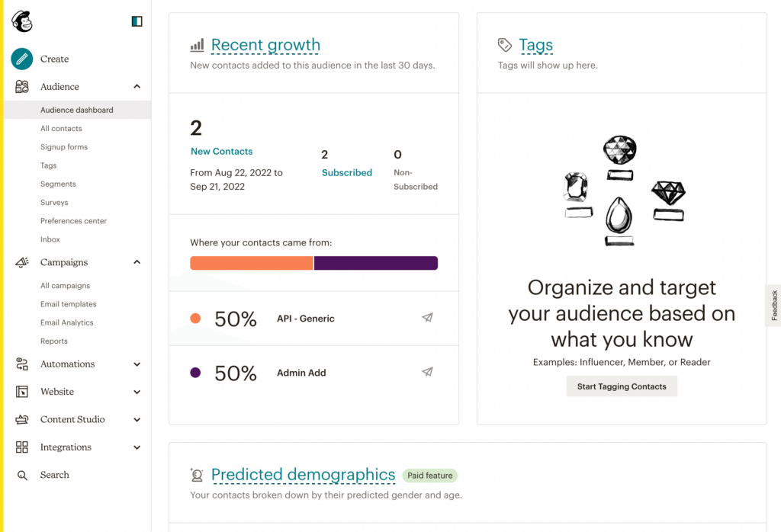Collapse the Audience section chevron
Viewport: 781px width, 532px height.
point(137,86)
